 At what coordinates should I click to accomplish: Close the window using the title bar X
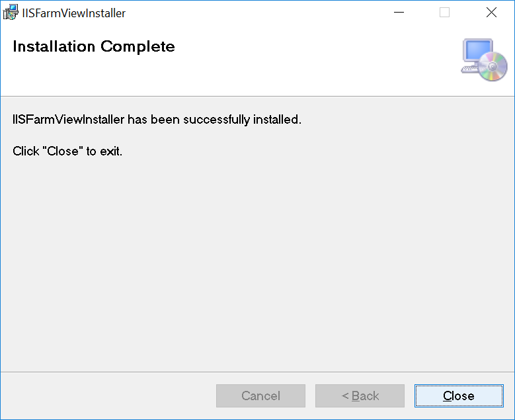tap(491, 13)
